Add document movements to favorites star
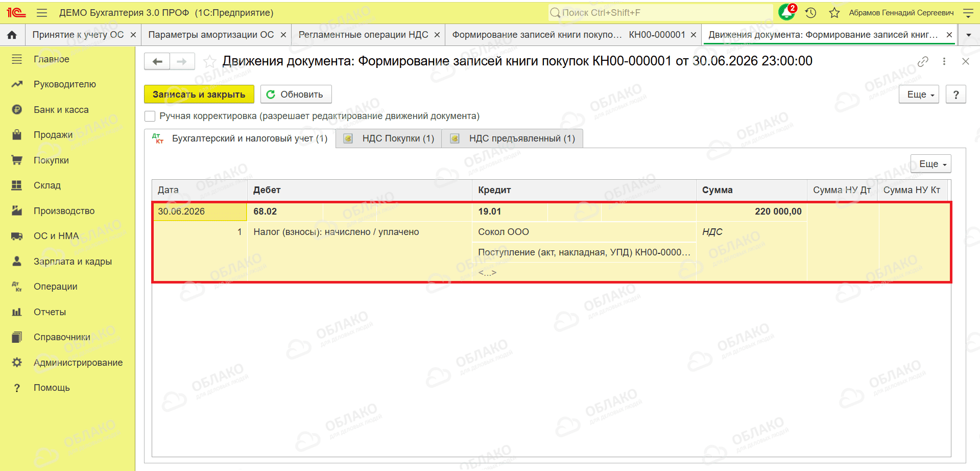 pyautogui.click(x=209, y=61)
